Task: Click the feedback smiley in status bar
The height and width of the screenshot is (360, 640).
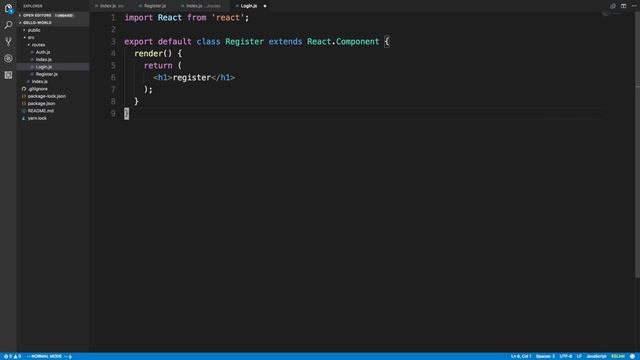Action: click(632, 356)
